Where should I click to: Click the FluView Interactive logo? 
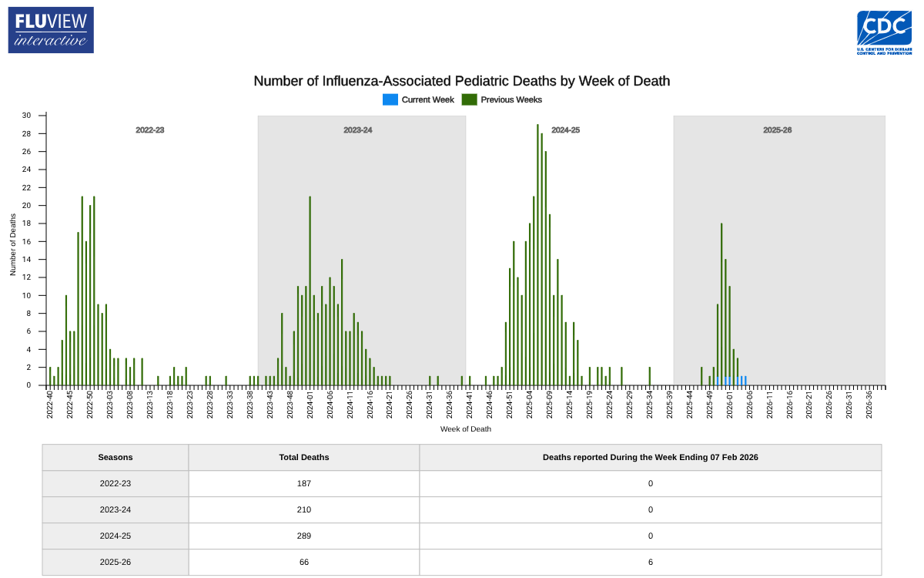click(51, 30)
